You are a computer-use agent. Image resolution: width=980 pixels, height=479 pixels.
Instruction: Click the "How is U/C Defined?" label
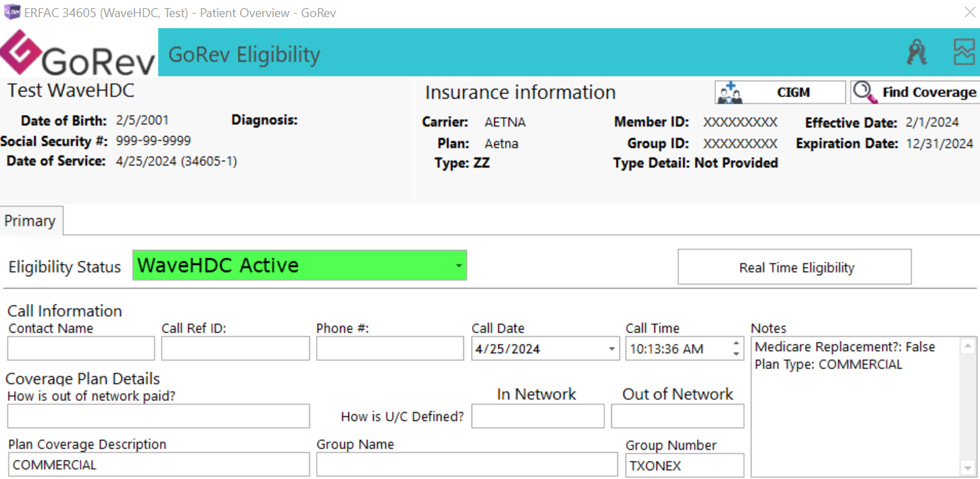(402, 417)
